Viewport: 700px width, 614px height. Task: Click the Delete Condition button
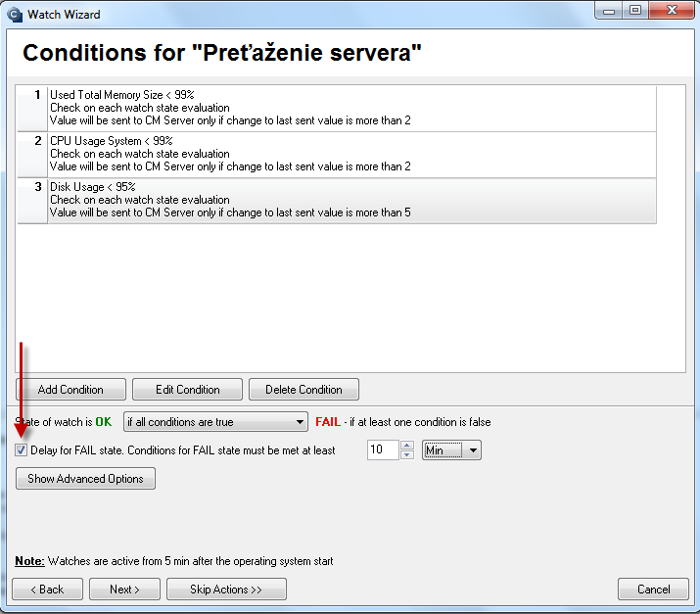(303, 390)
